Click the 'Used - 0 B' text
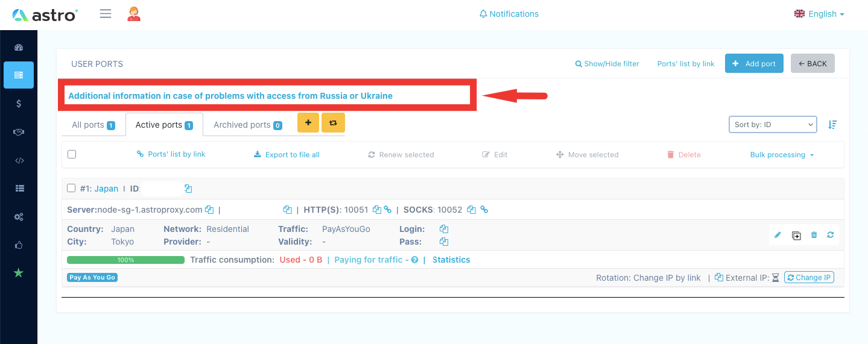This screenshot has width=868, height=344. 301,260
